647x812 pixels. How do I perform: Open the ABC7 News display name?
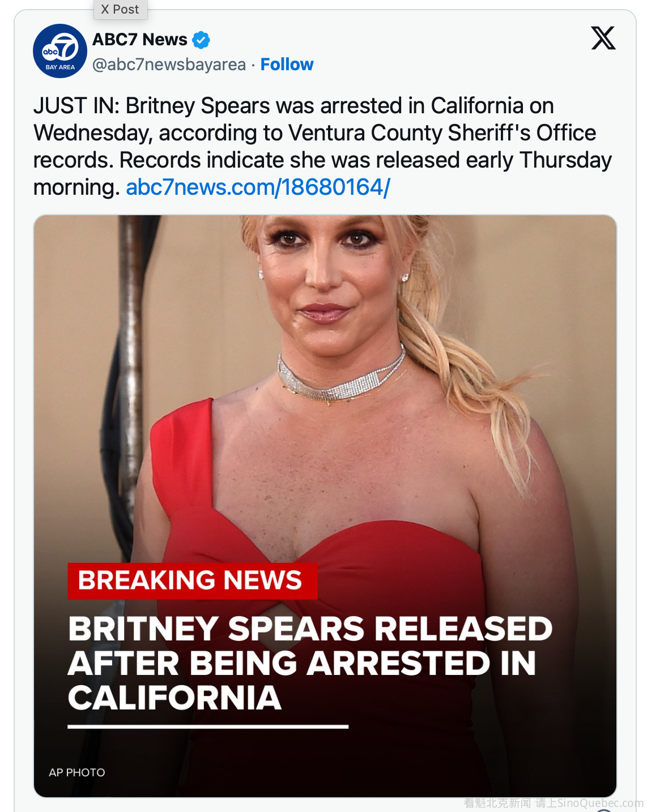coord(139,40)
